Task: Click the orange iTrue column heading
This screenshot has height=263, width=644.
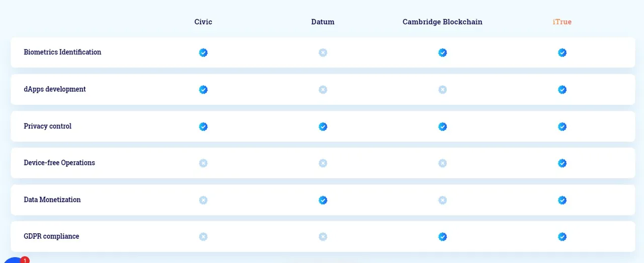Action: coord(562,22)
